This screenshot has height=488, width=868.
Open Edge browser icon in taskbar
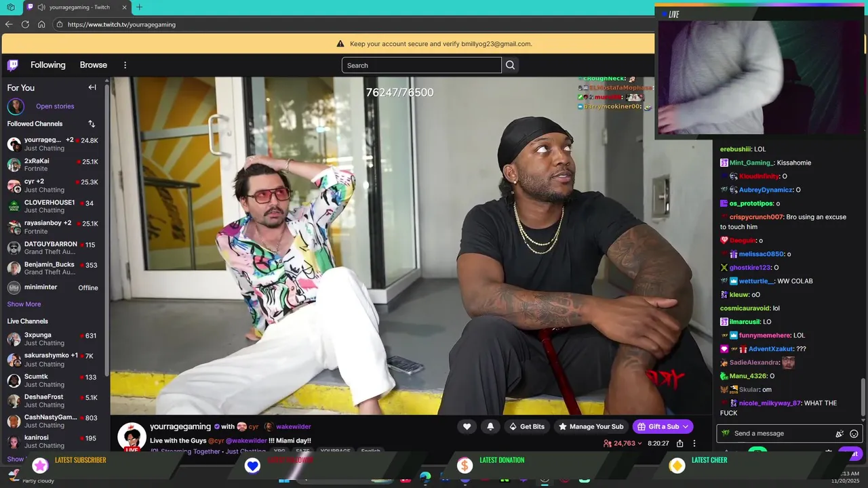(425, 478)
